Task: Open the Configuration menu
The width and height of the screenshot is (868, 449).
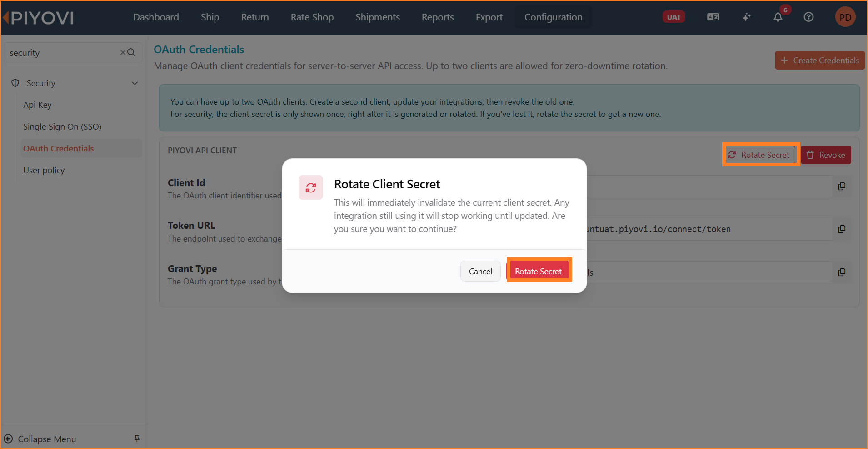Action: tap(553, 17)
